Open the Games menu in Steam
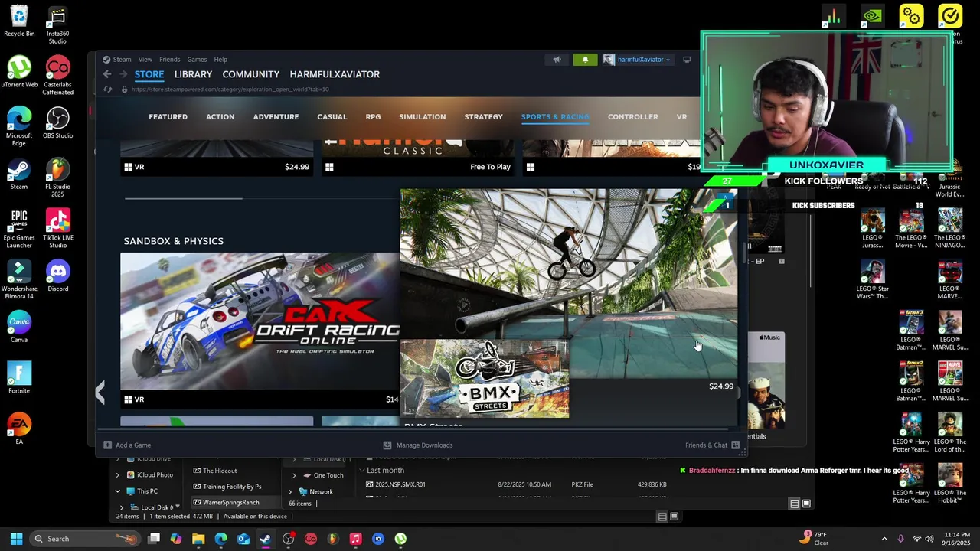Screen dimensions: 980x551 [197, 60]
